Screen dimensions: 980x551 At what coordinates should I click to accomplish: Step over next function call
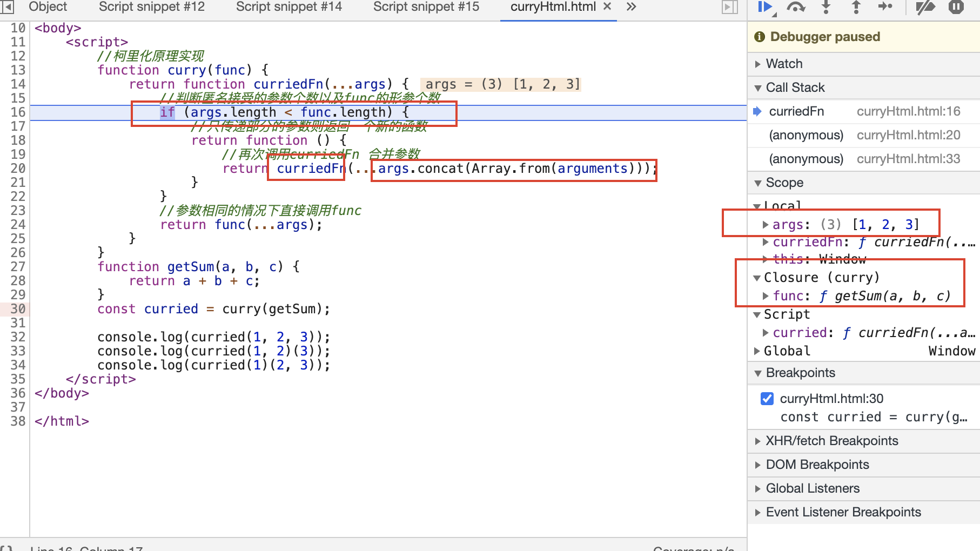796,7
